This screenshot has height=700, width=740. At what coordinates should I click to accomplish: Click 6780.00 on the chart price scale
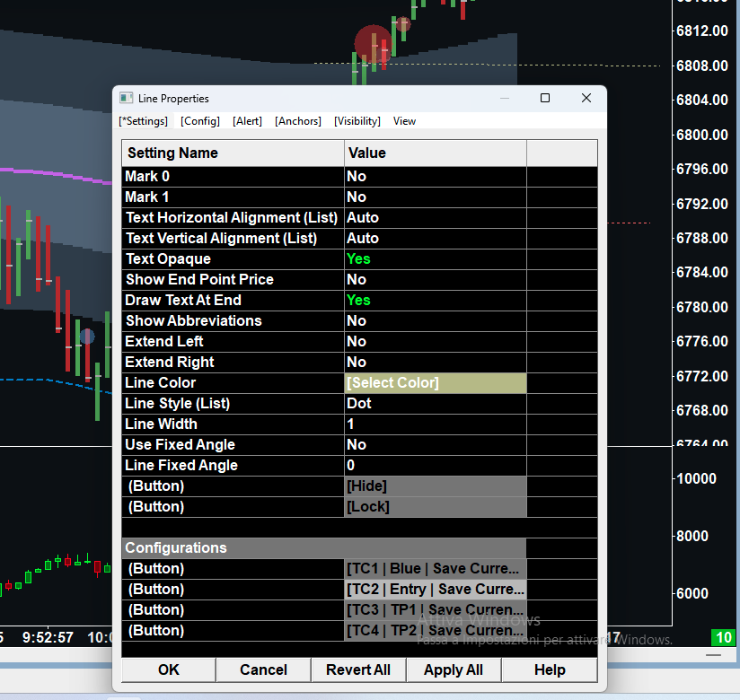701,308
